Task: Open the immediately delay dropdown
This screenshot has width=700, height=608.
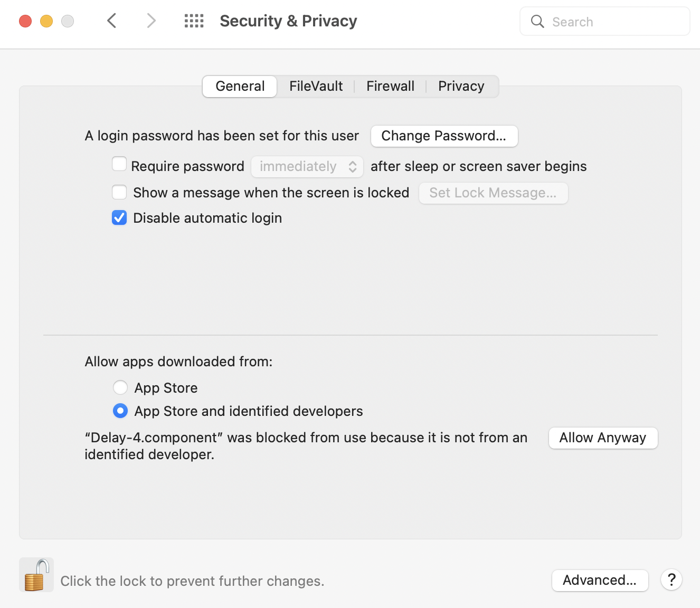Action: click(307, 167)
